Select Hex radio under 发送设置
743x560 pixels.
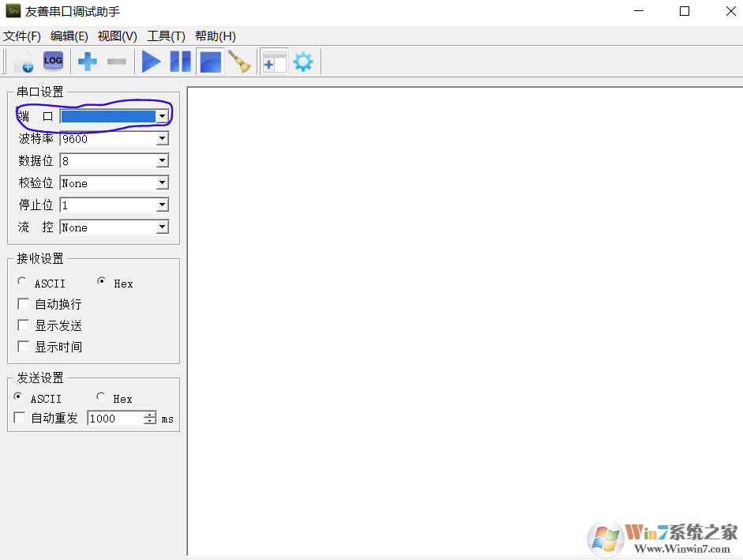tap(101, 397)
